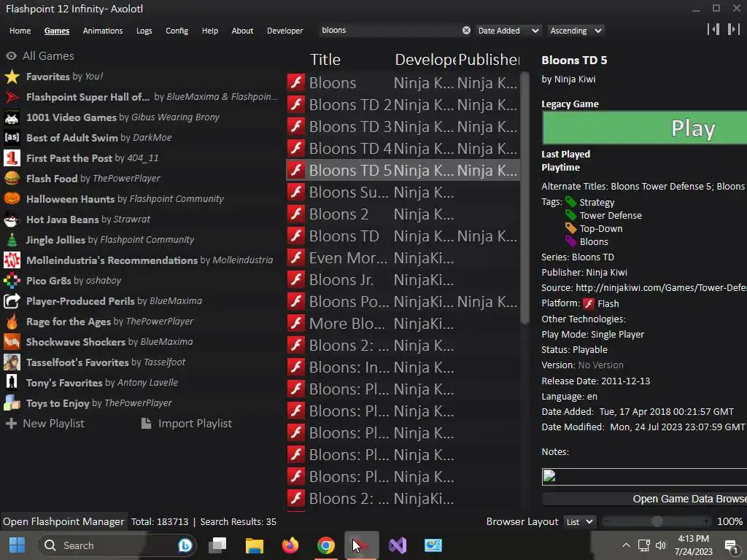Click Import Playlist

point(187,424)
